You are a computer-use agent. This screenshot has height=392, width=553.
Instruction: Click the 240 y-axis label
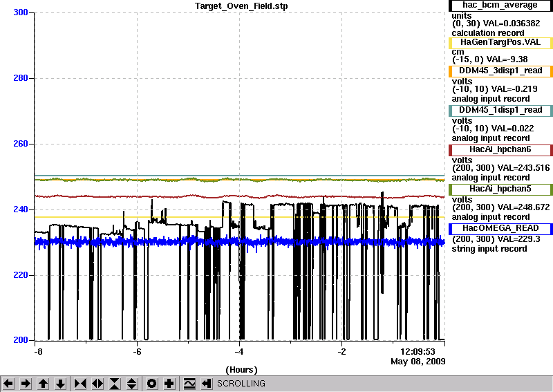[21, 209]
